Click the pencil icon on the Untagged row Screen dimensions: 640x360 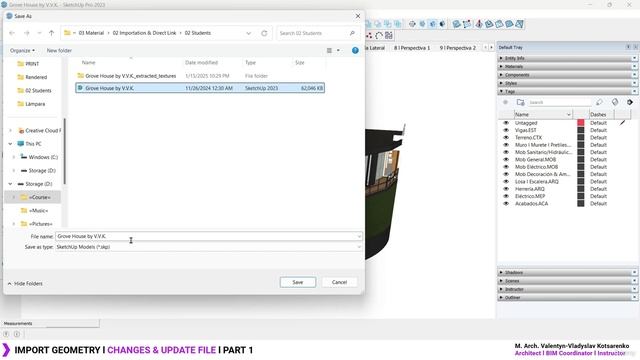click(622, 123)
